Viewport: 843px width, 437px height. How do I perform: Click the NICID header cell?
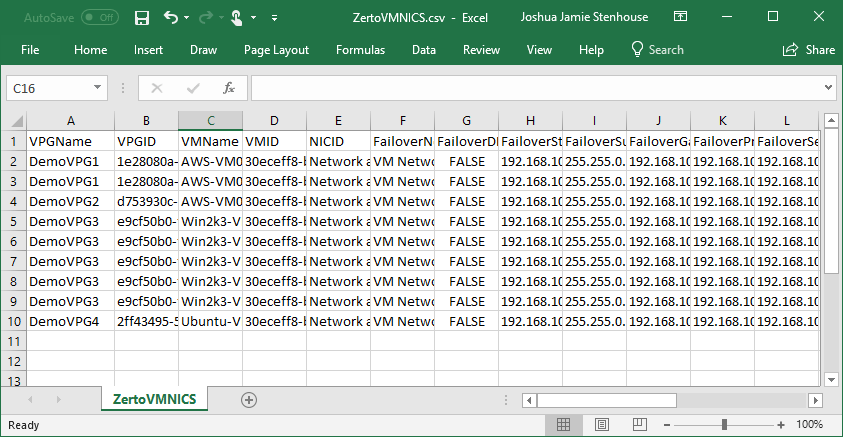coord(338,142)
